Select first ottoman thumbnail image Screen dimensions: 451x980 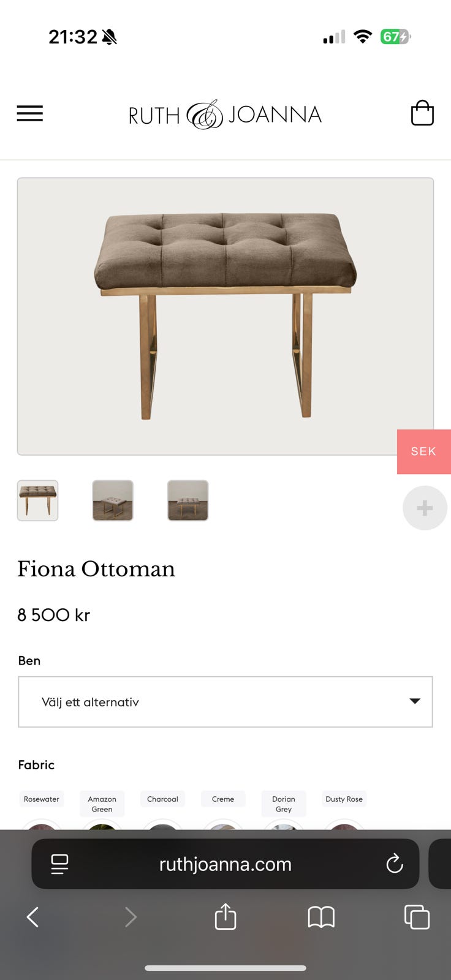(x=38, y=500)
